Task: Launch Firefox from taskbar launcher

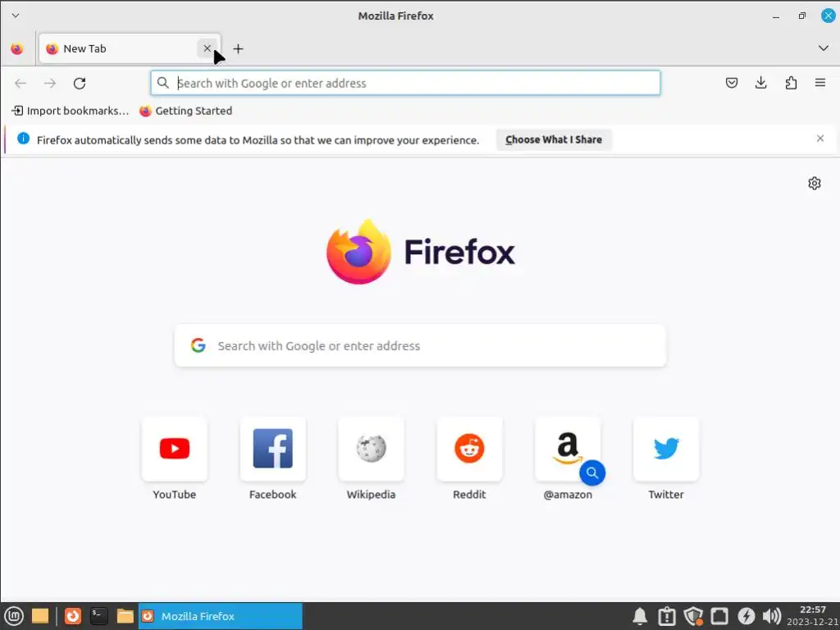Action: (x=73, y=616)
